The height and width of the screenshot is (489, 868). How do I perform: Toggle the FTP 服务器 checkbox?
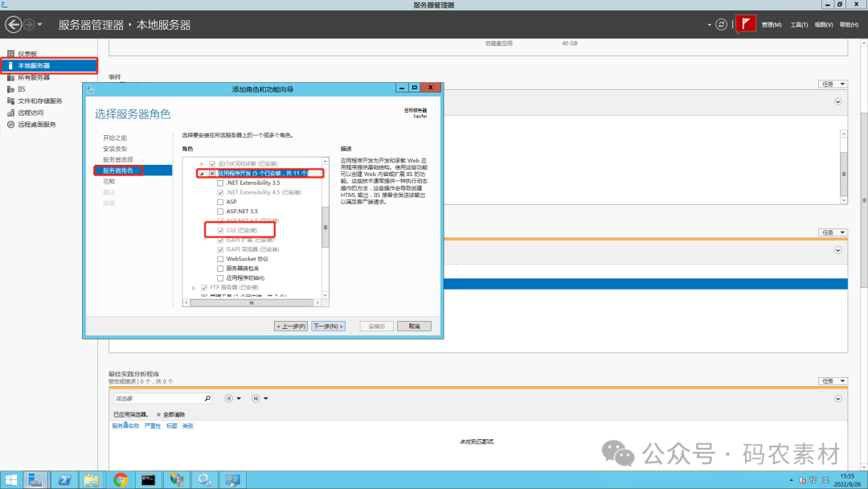[204, 288]
